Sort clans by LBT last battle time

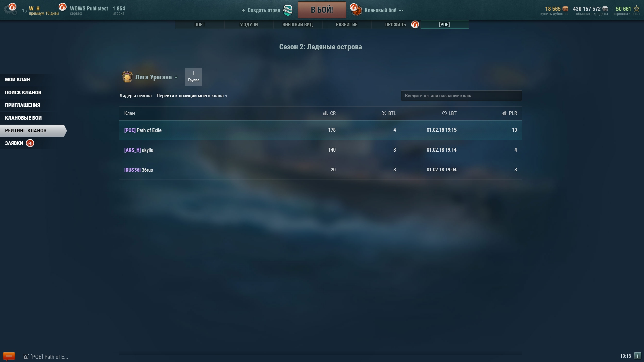[x=449, y=113]
